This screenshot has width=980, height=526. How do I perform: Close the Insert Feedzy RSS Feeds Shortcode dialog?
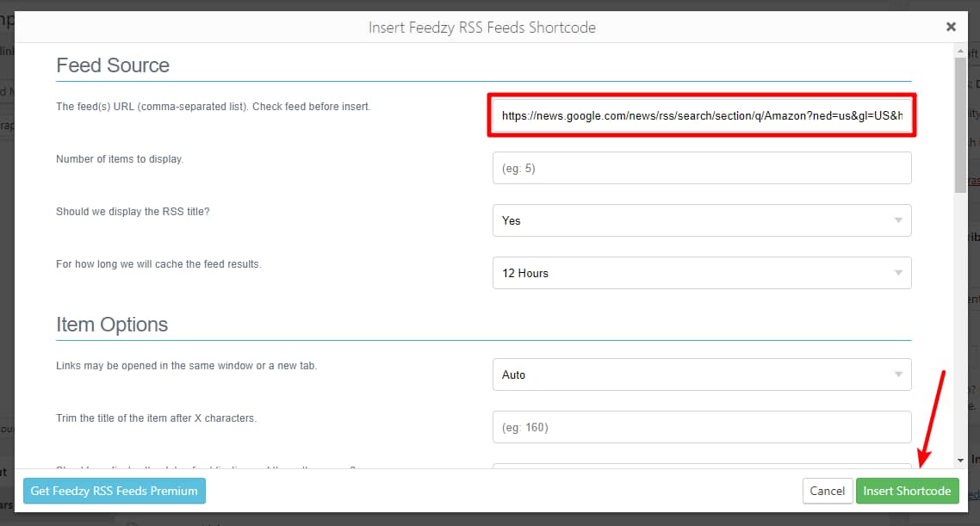click(951, 27)
